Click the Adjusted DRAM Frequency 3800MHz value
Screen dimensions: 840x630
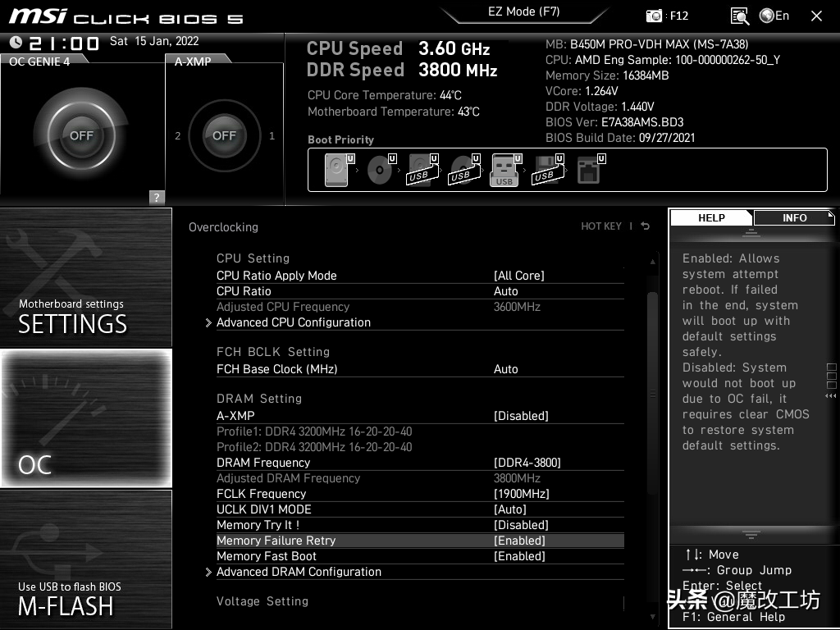pyautogui.click(x=517, y=478)
